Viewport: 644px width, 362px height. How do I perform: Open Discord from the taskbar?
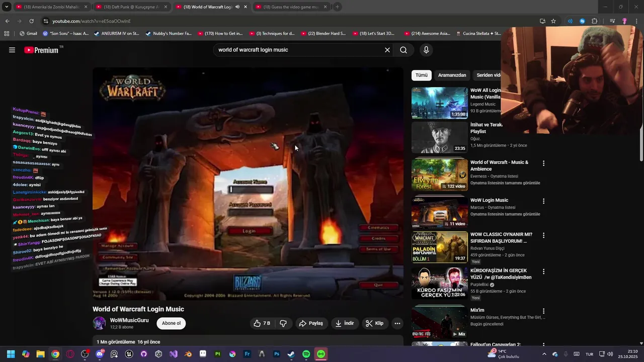(100, 354)
